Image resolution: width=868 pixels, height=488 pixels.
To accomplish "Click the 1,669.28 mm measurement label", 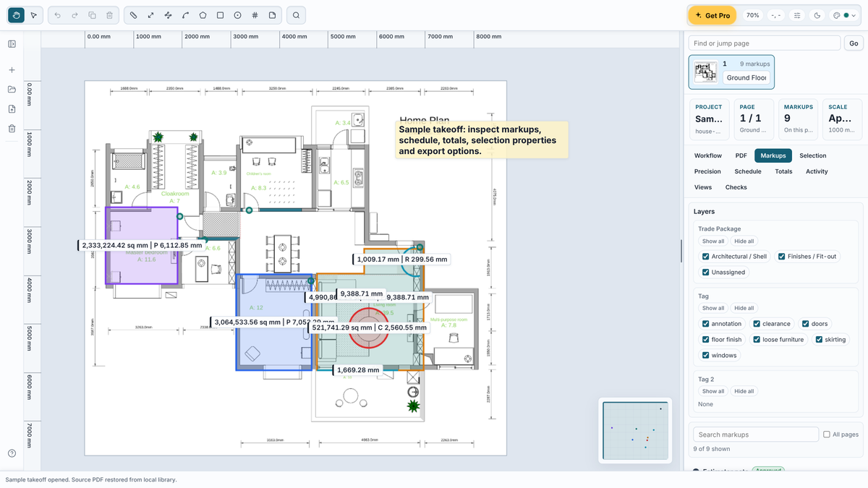I will 358,369.
